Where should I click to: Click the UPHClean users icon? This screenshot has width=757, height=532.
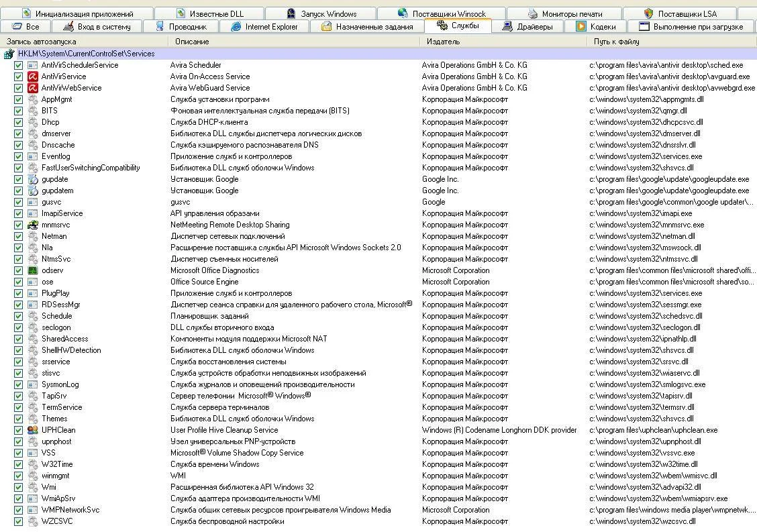coord(32,429)
